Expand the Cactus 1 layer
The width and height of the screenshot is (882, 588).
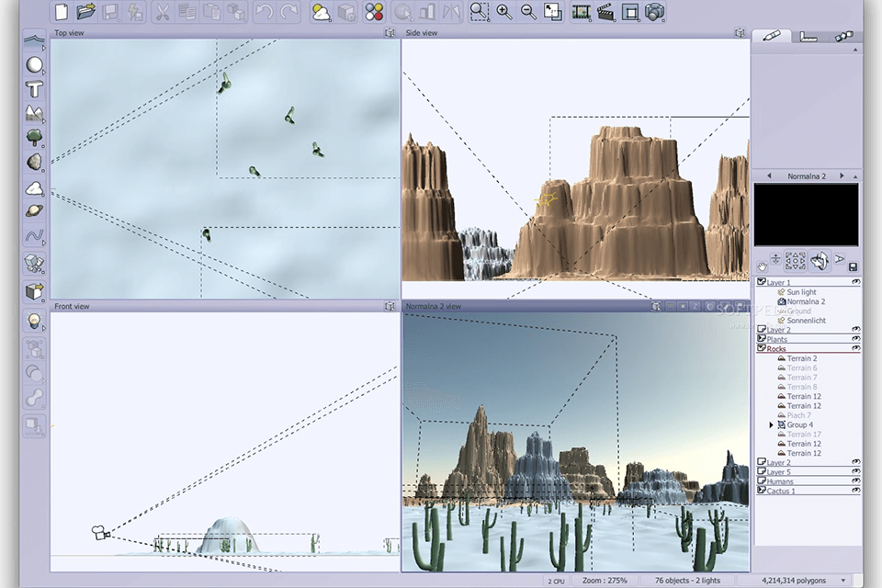761,491
